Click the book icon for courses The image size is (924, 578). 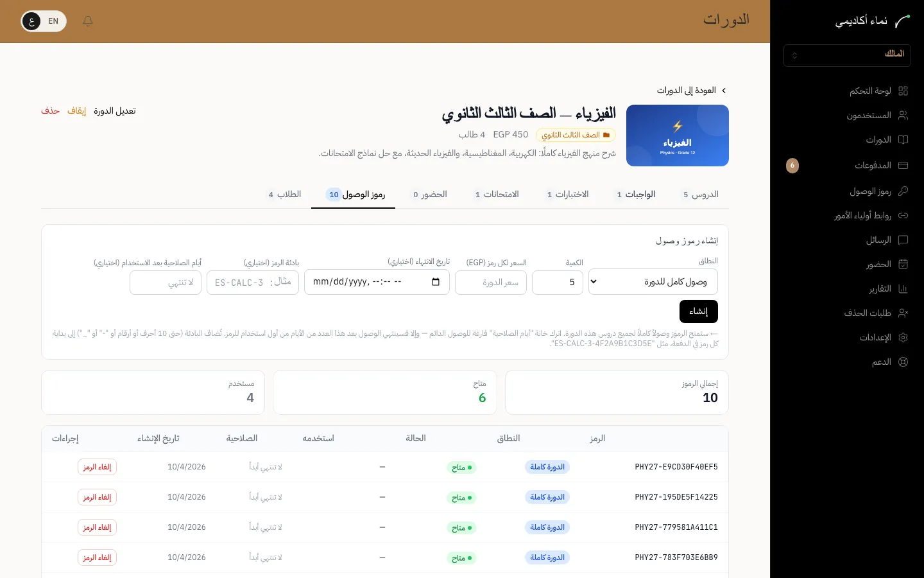point(903,140)
